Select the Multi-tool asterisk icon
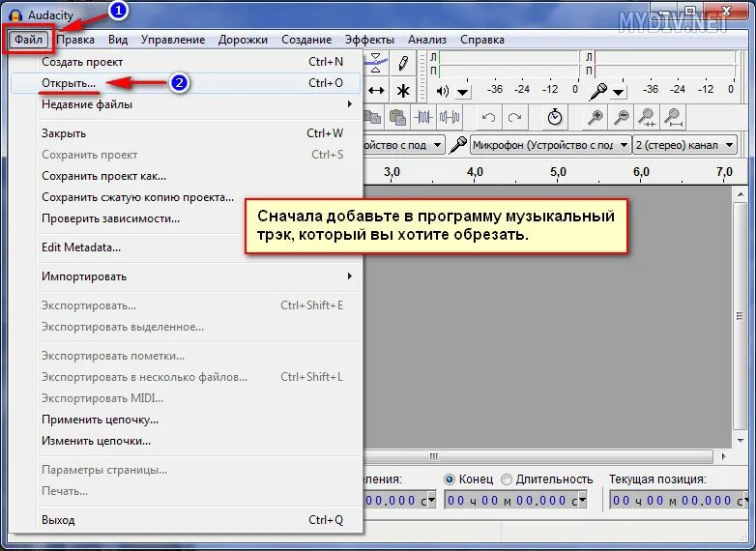The width and height of the screenshot is (756, 551). coord(403,90)
